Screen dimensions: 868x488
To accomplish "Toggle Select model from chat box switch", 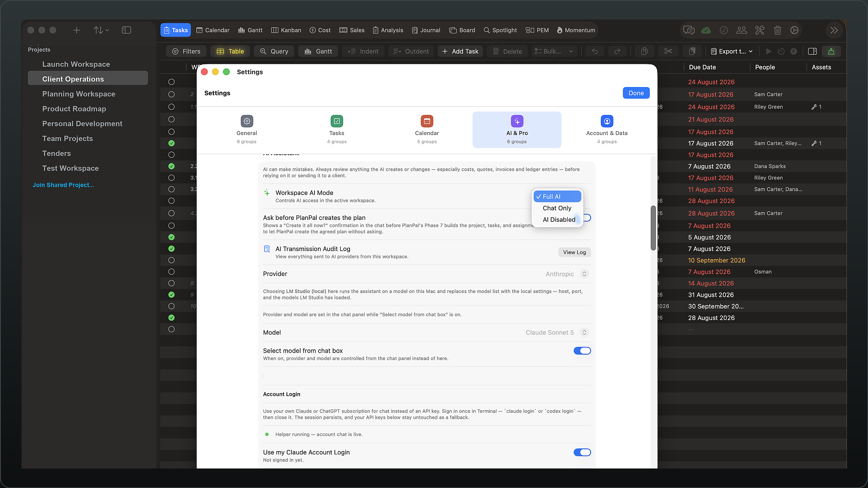I will [582, 351].
